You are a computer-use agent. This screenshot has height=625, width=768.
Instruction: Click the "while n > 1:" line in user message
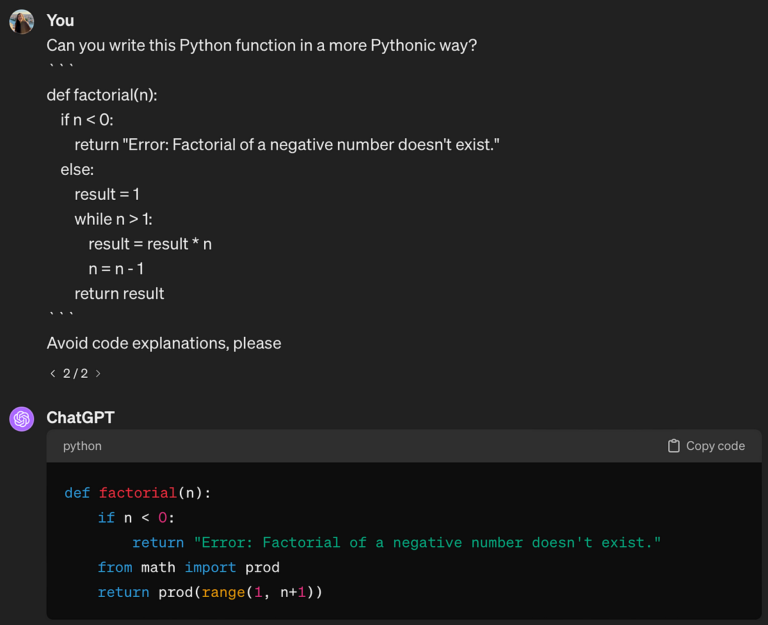click(113, 219)
